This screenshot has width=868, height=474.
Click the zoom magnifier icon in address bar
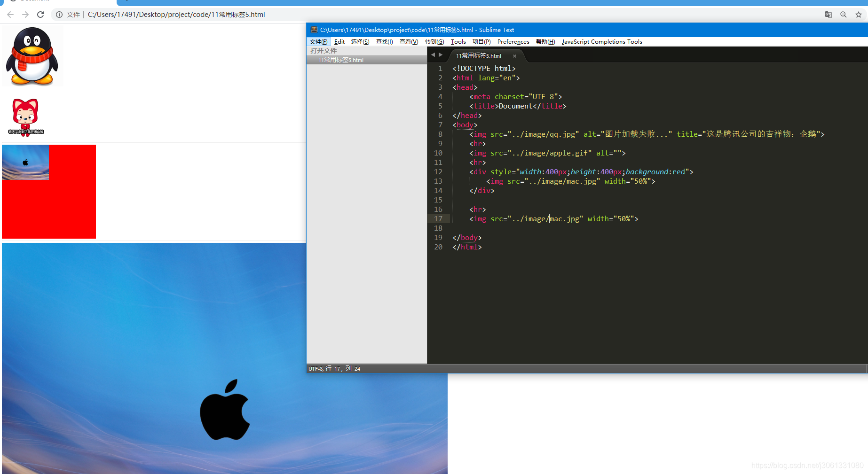(x=844, y=15)
